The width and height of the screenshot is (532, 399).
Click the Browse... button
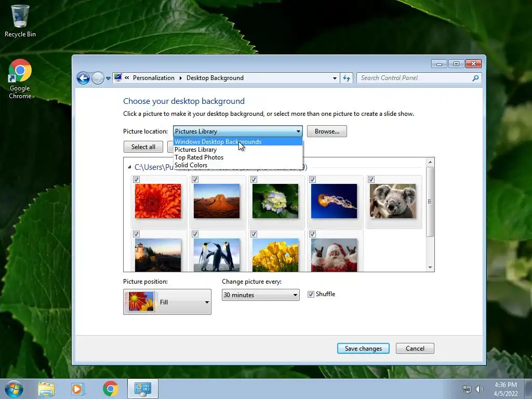click(327, 131)
